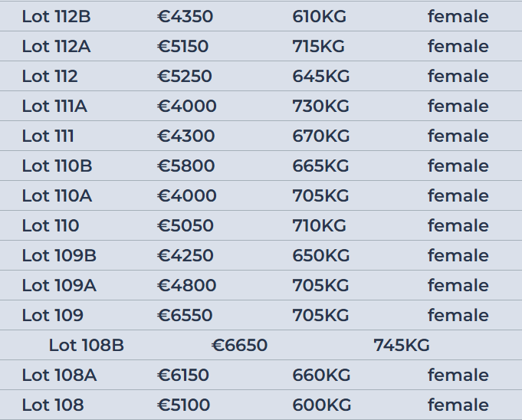Select the Lot 110A row label

coord(57,195)
